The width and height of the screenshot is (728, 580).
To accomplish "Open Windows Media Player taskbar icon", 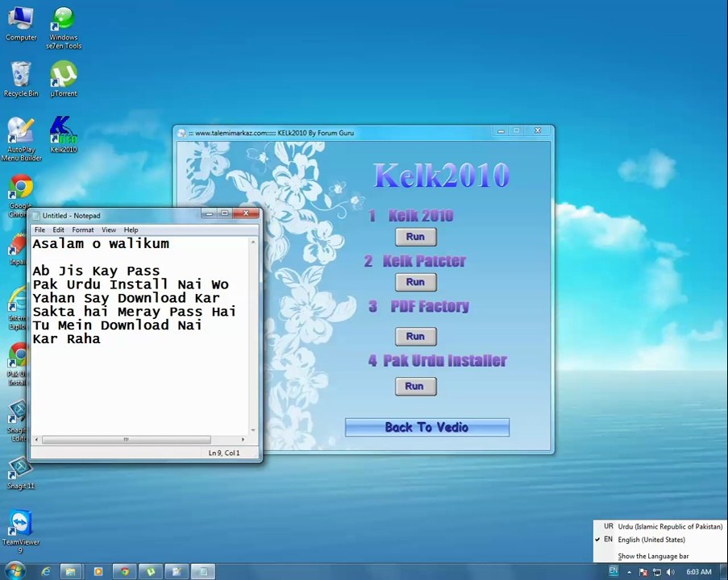I will coord(98,572).
